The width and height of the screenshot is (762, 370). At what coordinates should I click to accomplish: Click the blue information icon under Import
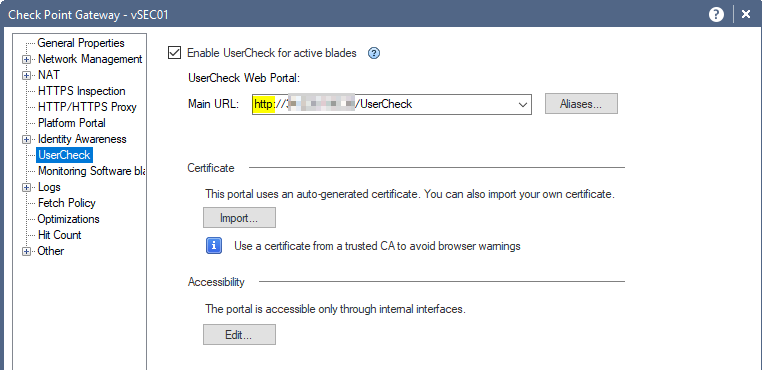[x=214, y=246]
